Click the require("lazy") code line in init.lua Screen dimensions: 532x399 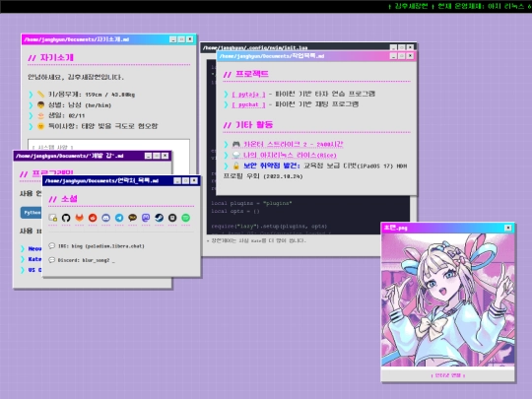(269, 226)
